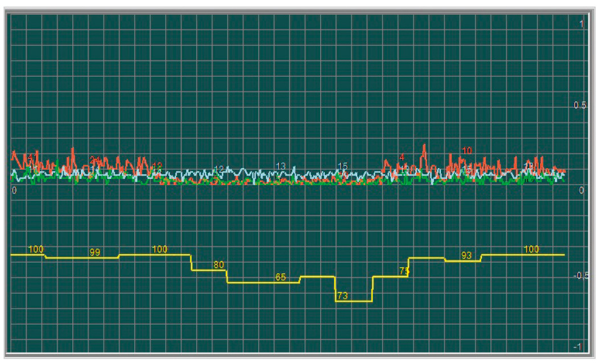Image resolution: width=601 pixels, height=364 pixels.
Task: Click the yellow "73" label at lowest step
Action: pyautogui.click(x=342, y=296)
